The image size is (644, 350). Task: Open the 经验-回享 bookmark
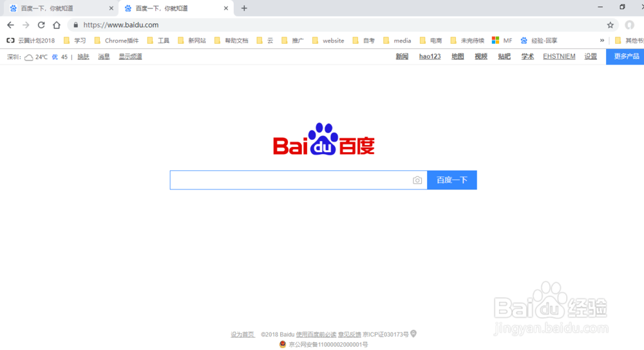click(539, 41)
